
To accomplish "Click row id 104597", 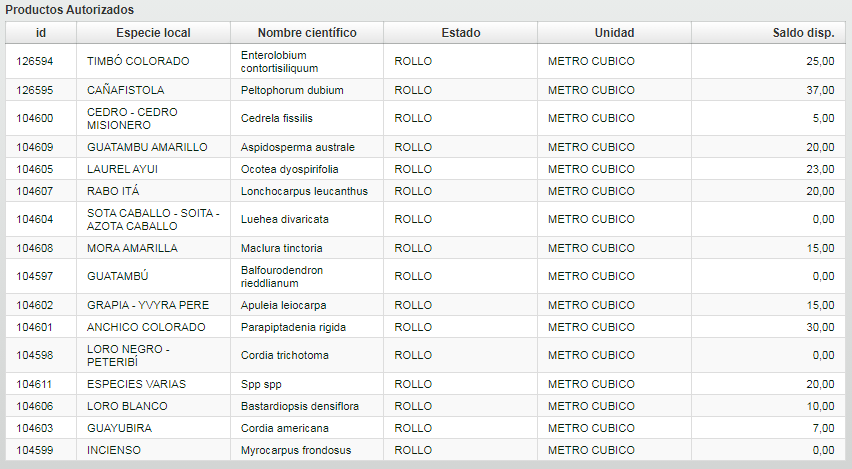I will point(41,276).
